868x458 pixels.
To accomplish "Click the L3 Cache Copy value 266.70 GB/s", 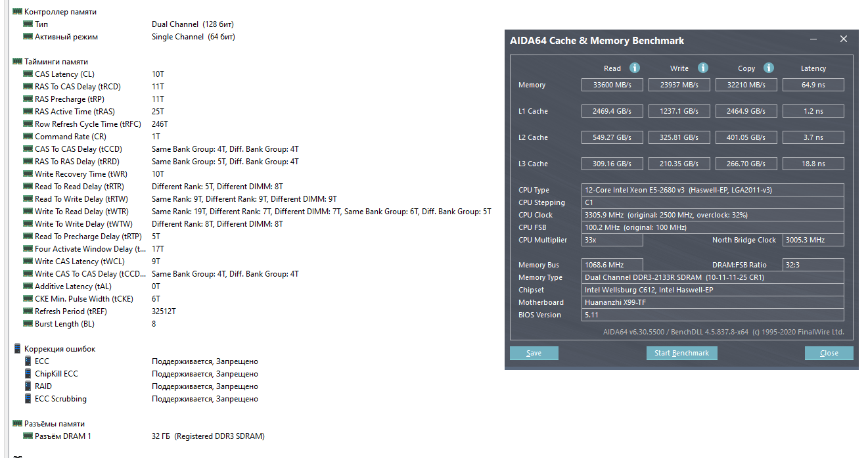I will 746,164.
